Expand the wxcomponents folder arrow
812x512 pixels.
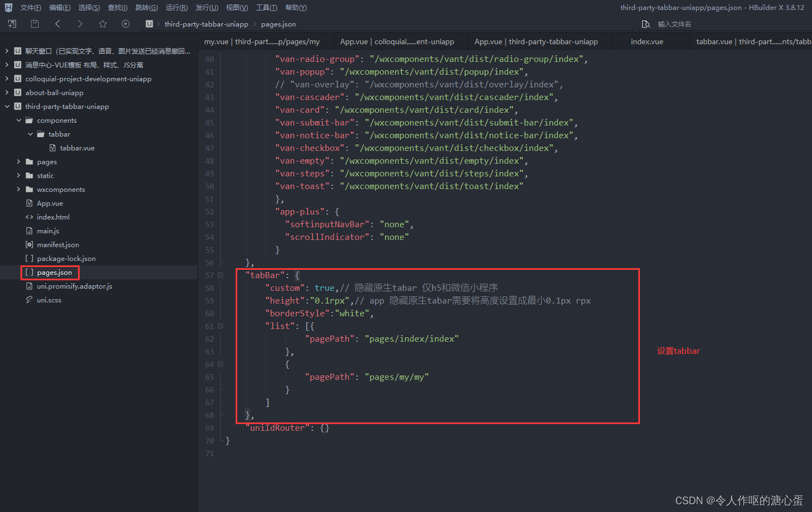pos(18,189)
